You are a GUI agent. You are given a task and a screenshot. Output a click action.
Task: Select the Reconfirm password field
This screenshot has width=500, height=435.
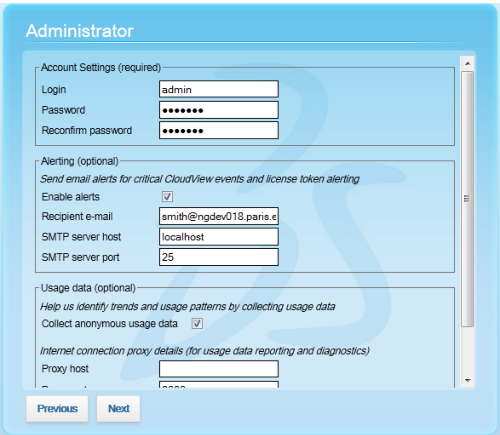219,130
